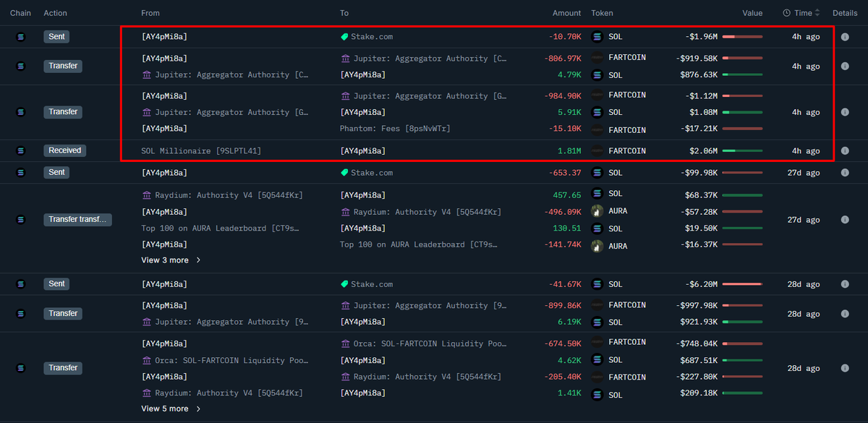
Task: Click SOL token icon next to $68.37K
Action: point(597,194)
